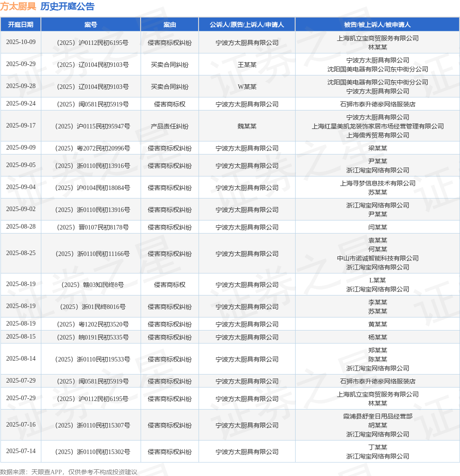This screenshot has height=476, width=460.
Task: Select the date 2025-09-17
Action: (21, 126)
